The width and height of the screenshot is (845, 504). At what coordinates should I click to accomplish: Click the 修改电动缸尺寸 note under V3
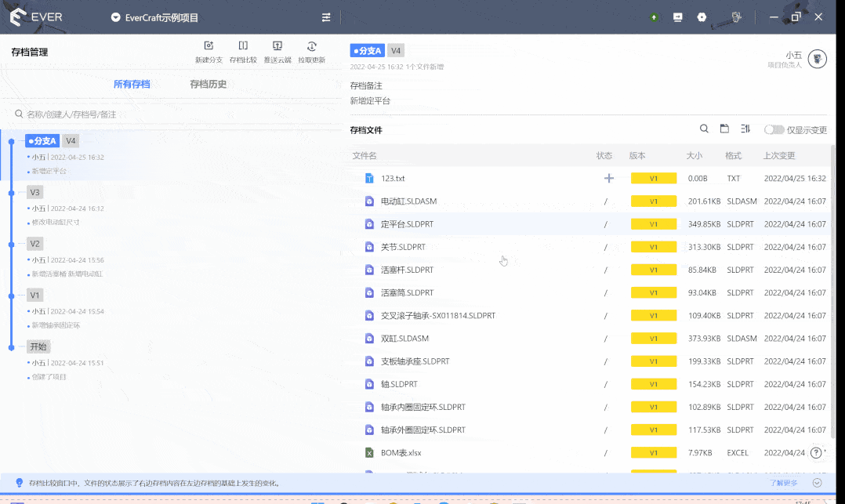56,222
